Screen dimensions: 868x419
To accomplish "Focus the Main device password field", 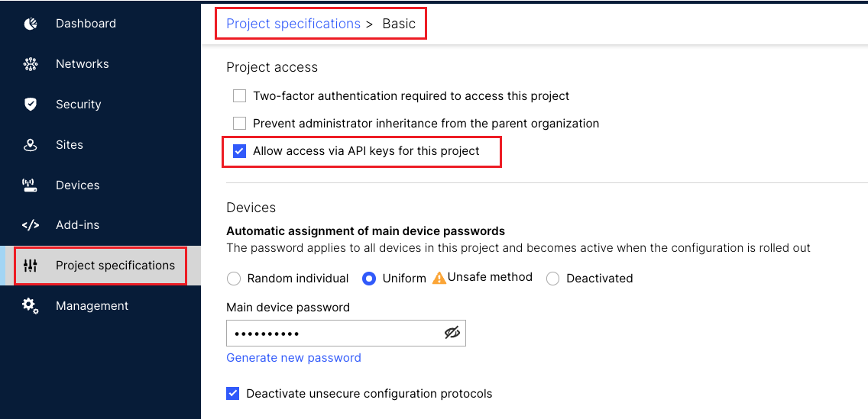I will [332, 334].
